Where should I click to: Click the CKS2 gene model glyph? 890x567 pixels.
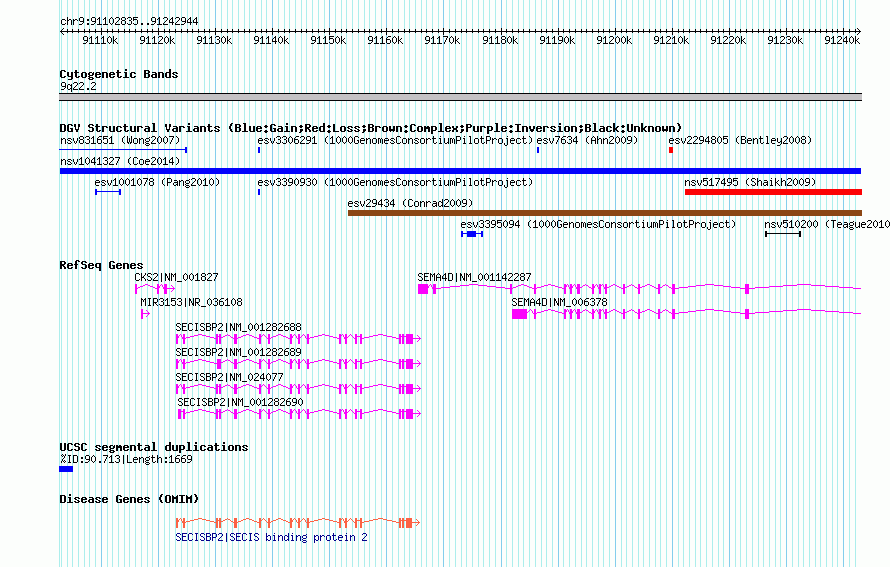click(154, 289)
